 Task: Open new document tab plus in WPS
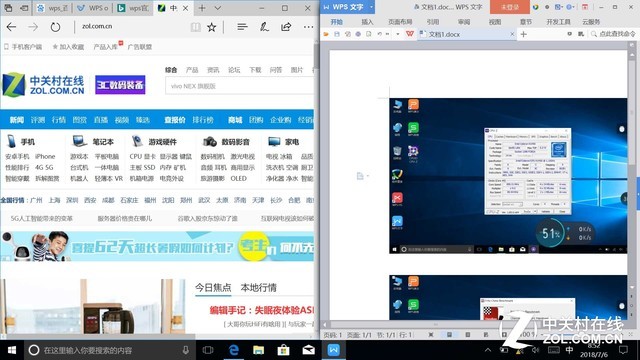click(x=524, y=34)
